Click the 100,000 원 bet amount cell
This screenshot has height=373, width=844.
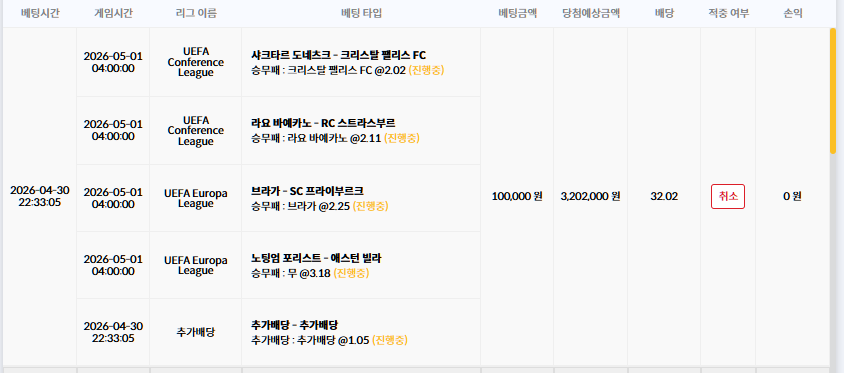point(517,196)
